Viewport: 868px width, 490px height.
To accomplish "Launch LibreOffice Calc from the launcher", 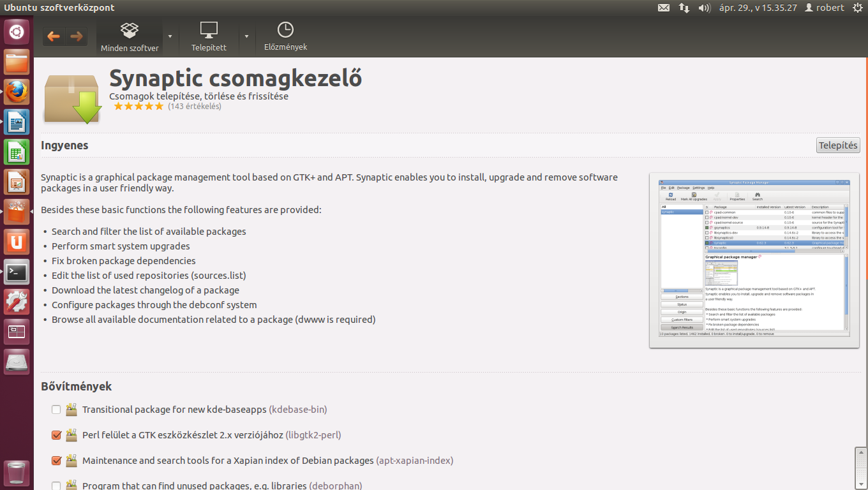I will [x=17, y=152].
